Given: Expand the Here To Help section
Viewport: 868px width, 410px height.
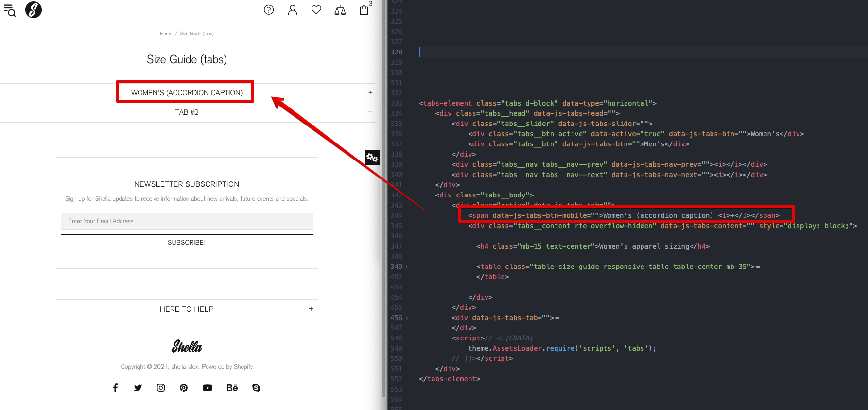Looking at the screenshot, I should [x=187, y=309].
